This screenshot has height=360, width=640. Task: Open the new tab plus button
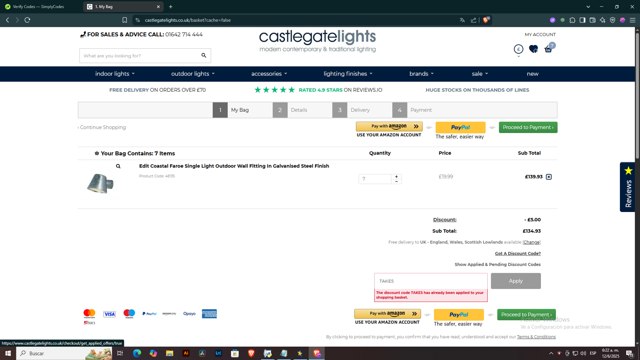[171, 7]
